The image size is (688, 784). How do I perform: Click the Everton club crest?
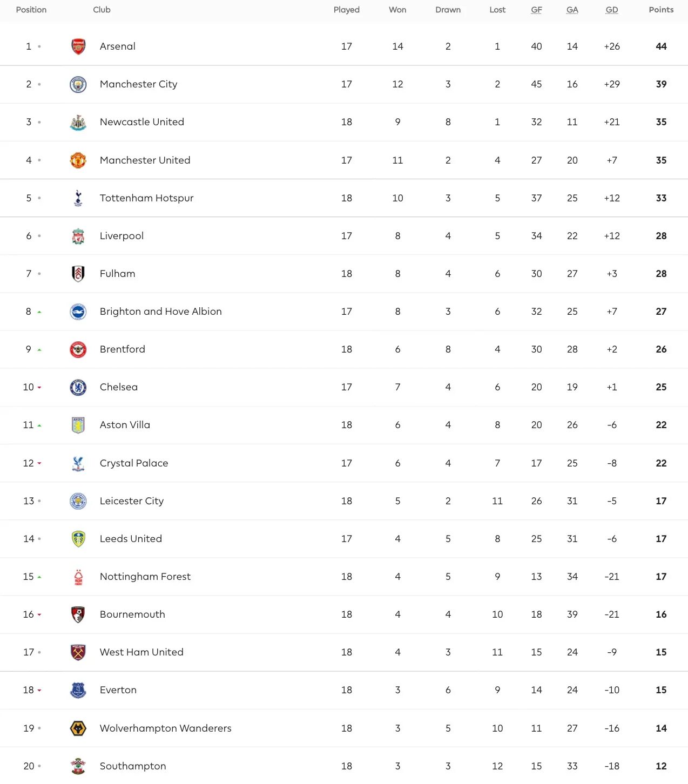(78, 690)
